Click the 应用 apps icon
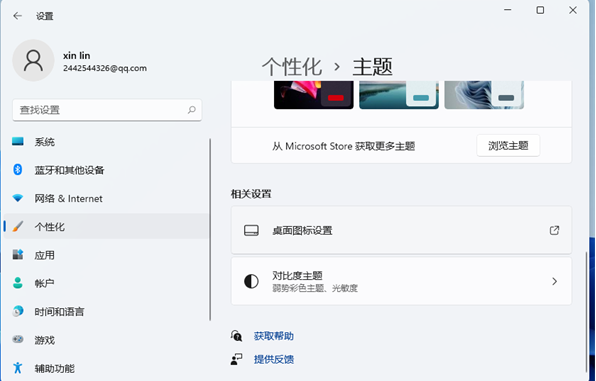The width and height of the screenshot is (596, 381). tap(17, 254)
